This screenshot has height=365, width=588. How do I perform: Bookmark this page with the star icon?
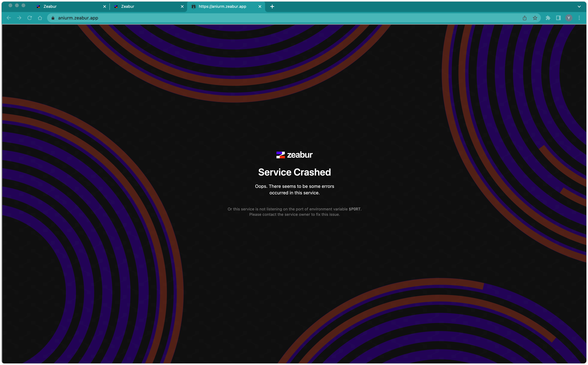[x=535, y=18]
